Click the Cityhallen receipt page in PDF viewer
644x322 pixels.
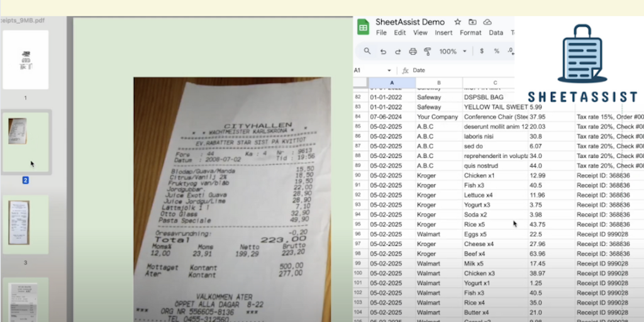point(232,199)
